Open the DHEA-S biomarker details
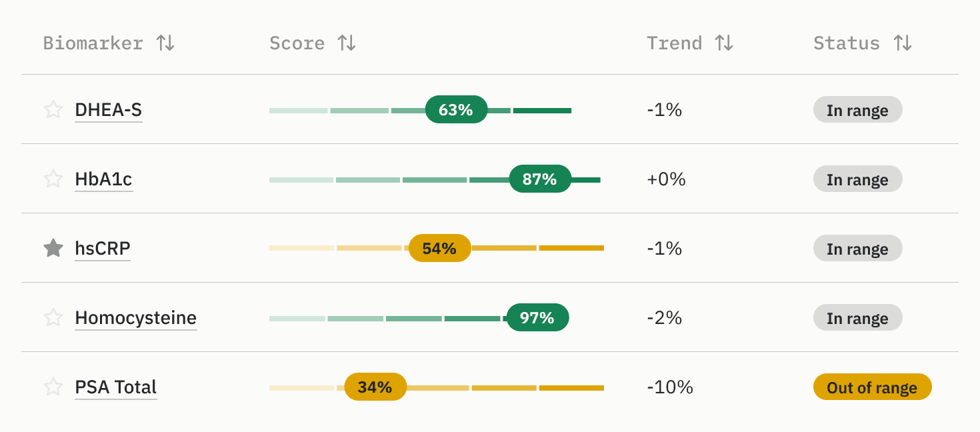 click(108, 109)
